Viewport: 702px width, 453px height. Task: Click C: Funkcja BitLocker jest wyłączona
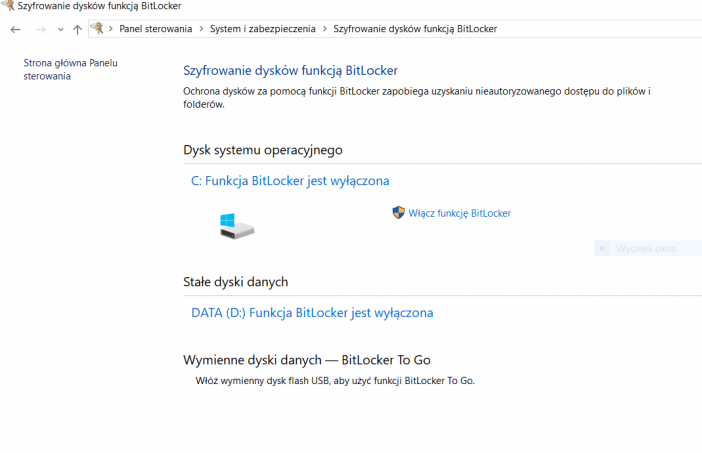[290, 181]
